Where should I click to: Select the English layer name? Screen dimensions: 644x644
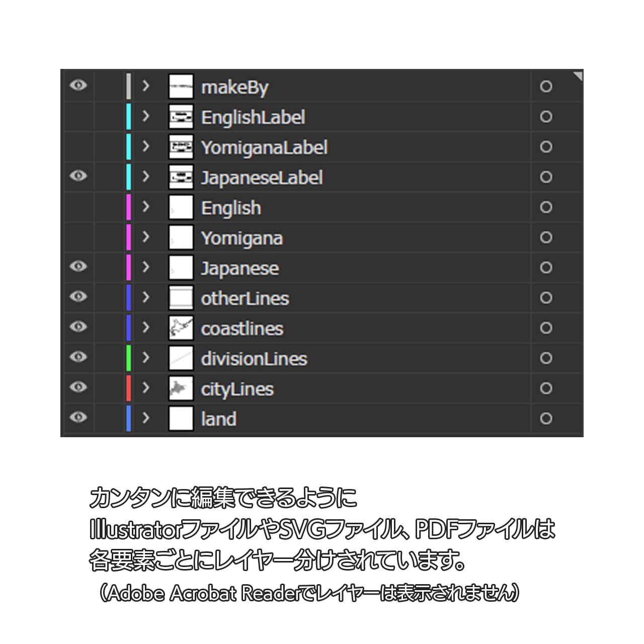point(231,208)
